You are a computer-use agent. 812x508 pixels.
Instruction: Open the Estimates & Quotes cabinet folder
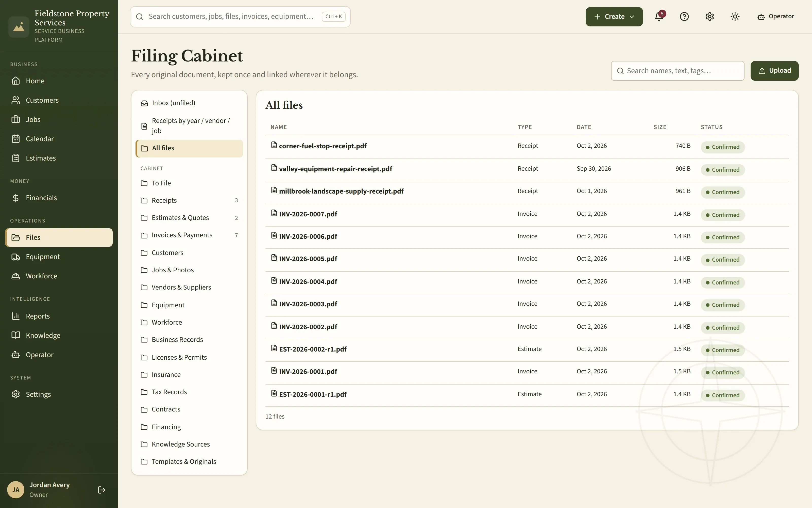(189, 218)
